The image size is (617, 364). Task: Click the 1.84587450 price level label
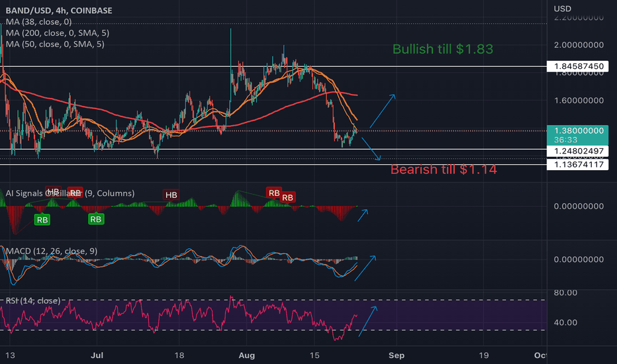[578, 66]
